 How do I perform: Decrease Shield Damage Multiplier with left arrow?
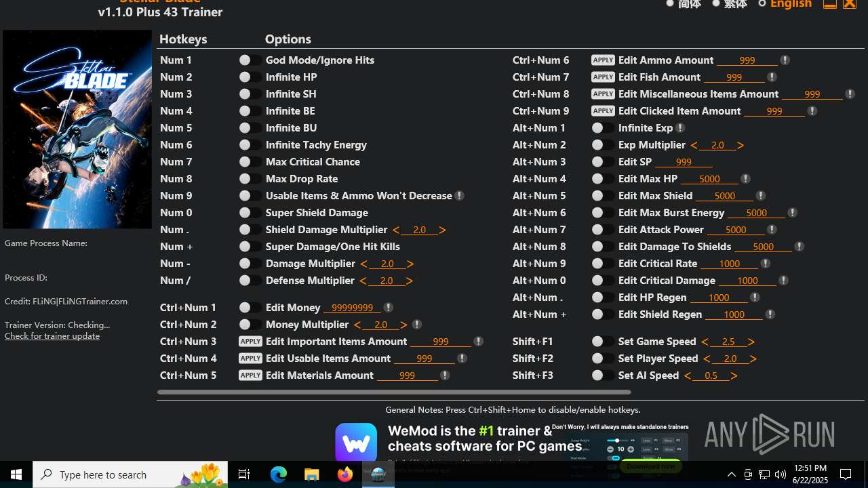coord(396,230)
